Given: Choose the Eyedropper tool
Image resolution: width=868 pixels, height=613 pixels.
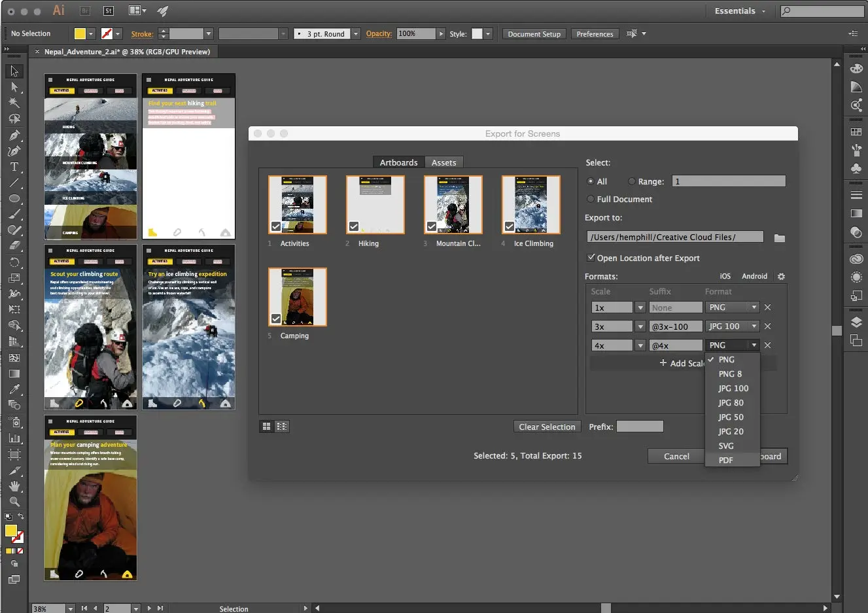Looking at the screenshot, I should [14, 388].
